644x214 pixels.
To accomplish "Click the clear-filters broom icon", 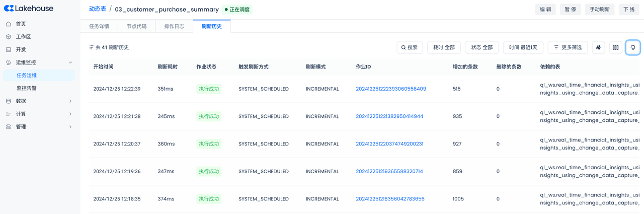I will tap(598, 47).
